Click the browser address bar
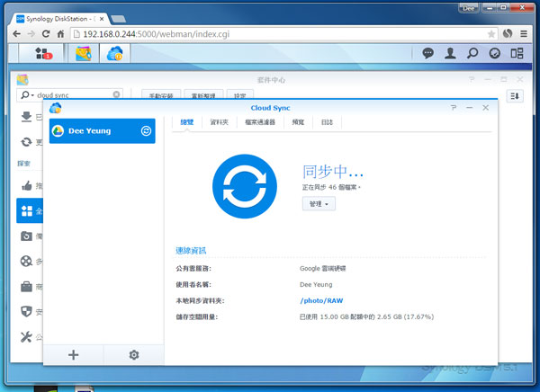This screenshot has width=540, height=392. (x=270, y=33)
